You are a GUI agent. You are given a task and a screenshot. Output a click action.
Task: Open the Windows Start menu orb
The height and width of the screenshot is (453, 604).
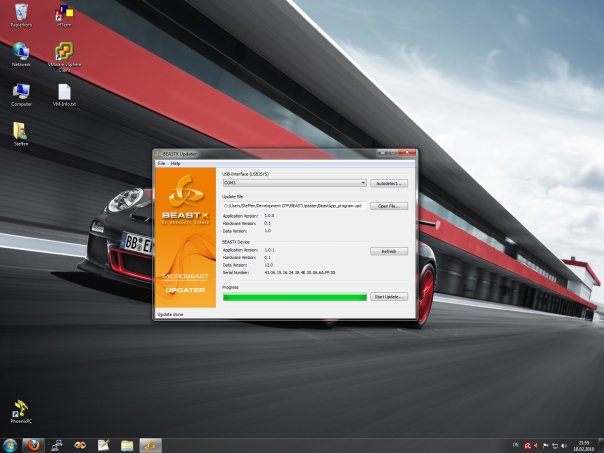tap(9, 444)
